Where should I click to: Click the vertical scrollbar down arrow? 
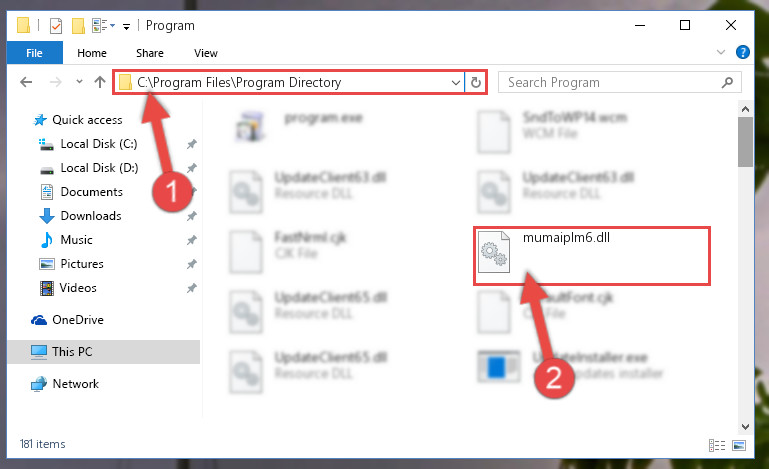pyautogui.click(x=745, y=426)
